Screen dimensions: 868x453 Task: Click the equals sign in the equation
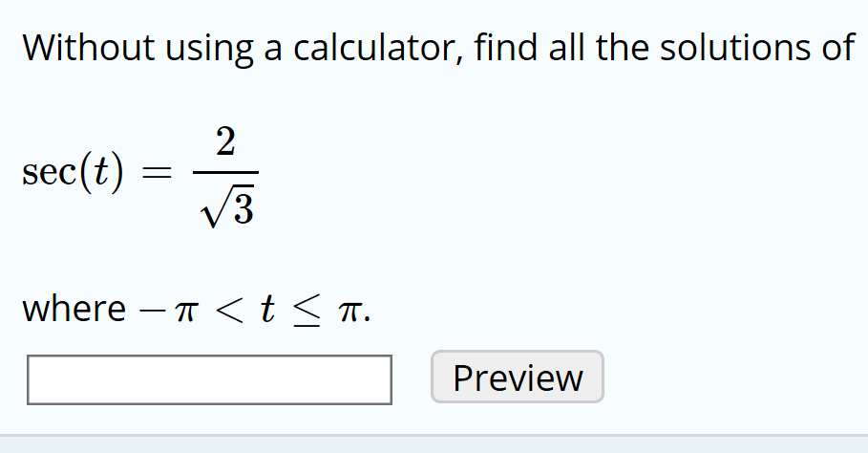pyautogui.click(x=158, y=172)
